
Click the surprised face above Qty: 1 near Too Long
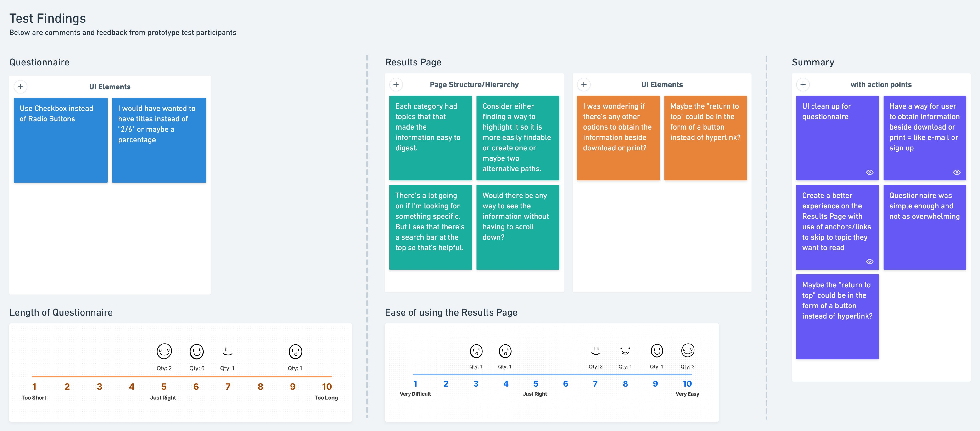[x=295, y=352]
